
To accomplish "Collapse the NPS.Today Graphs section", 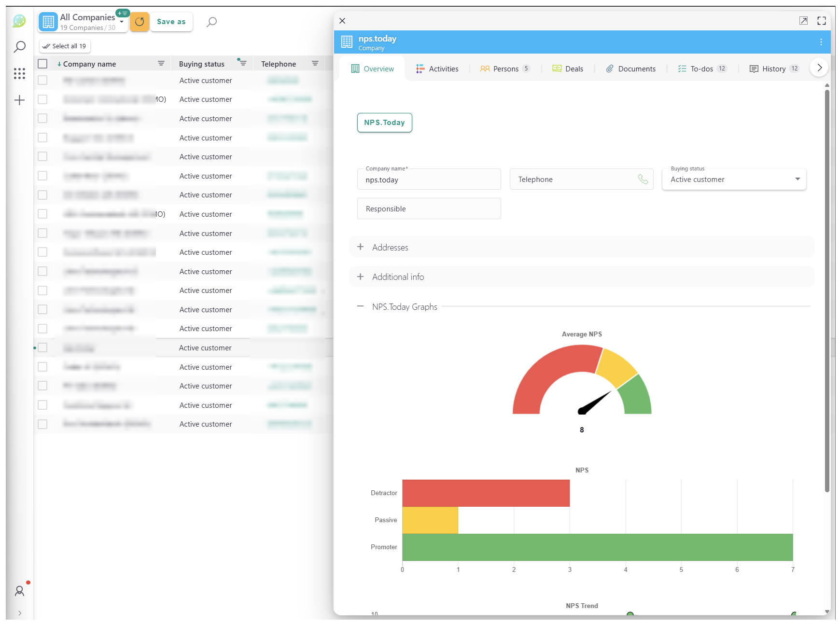I will pyautogui.click(x=361, y=306).
